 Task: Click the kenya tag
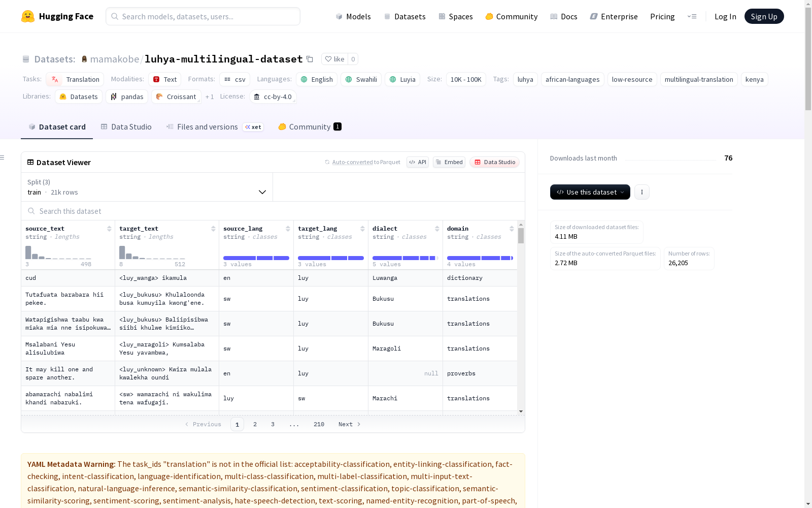tap(754, 79)
